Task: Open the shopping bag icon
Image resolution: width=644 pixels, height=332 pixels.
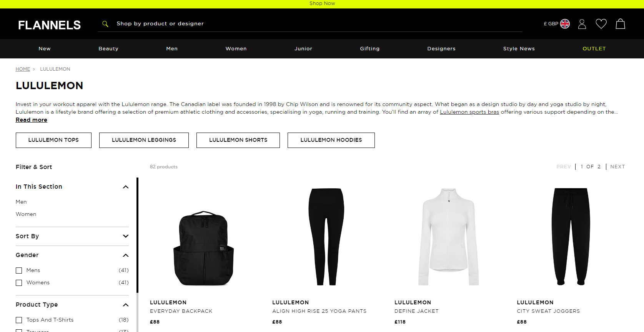Action: coord(620,24)
